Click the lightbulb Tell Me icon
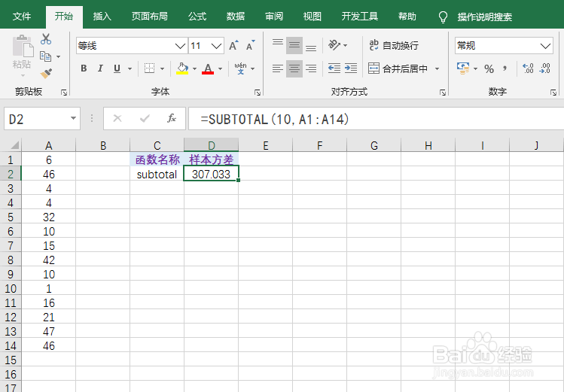This screenshot has width=564, height=392. tap(443, 17)
